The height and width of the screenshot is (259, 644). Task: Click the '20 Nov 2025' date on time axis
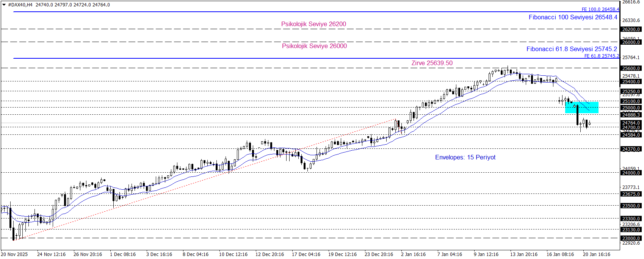[x=14, y=254]
